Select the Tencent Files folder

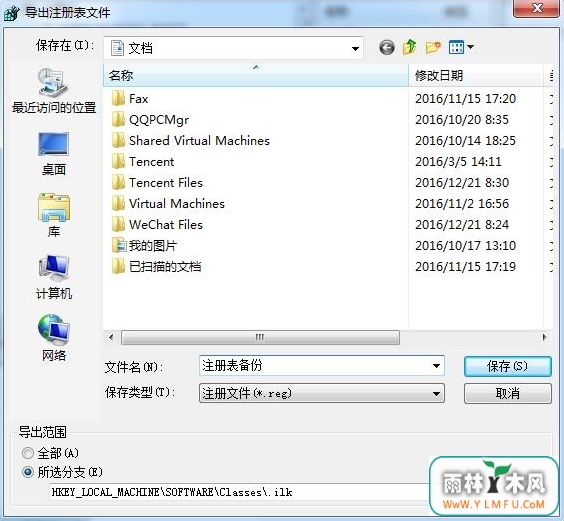tap(166, 183)
